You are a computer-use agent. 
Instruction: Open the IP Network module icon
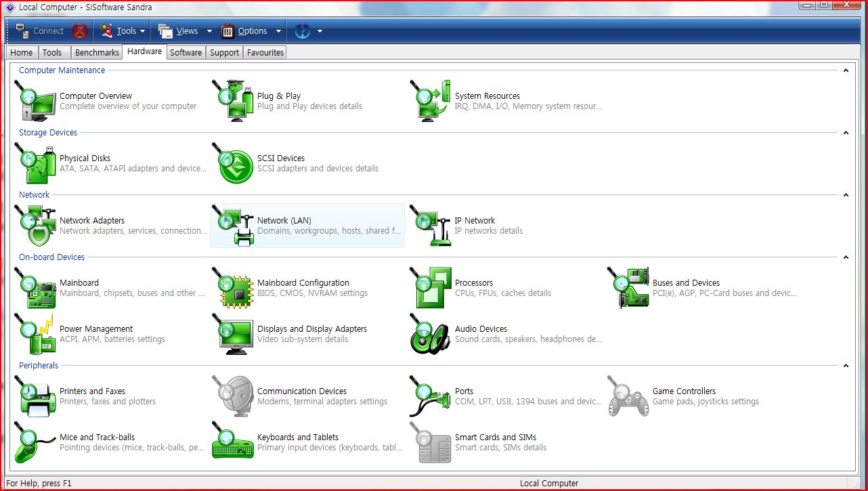tap(431, 226)
